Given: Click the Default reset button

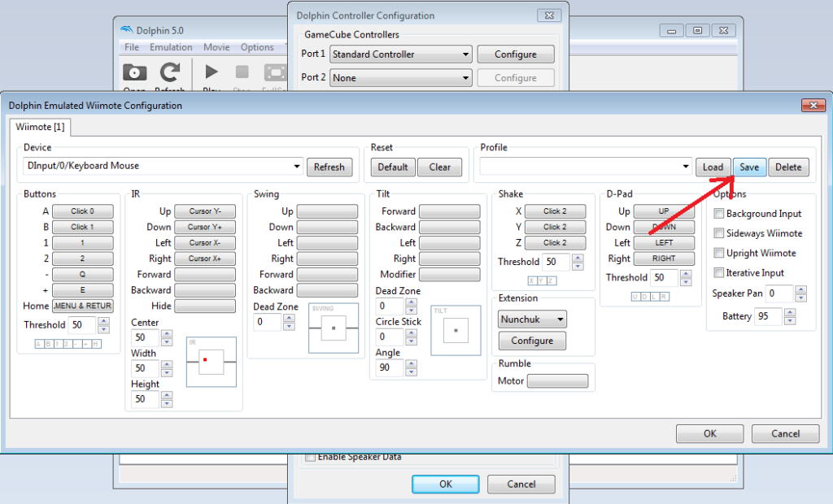Looking at the screenshot, I should click(x=393, y=167).
